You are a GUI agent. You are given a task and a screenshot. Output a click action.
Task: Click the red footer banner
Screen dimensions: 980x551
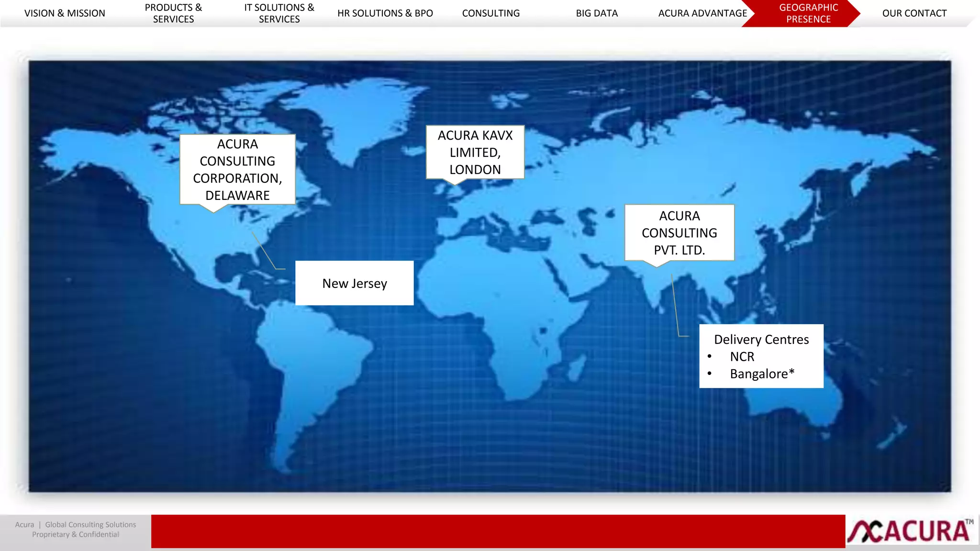498,531
